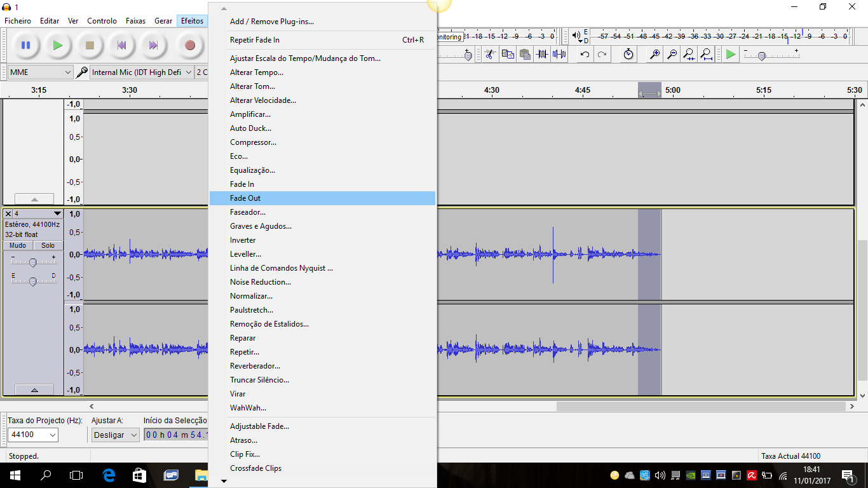
Task: Open the Taxa do Projecto 44100 dropdown
Action: click(x=33, y=435)
